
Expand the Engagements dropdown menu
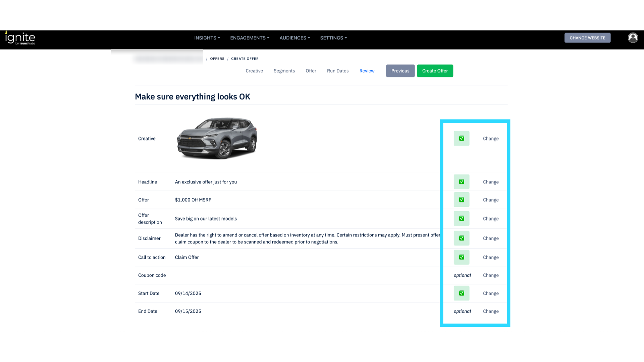tap(250, 38)
